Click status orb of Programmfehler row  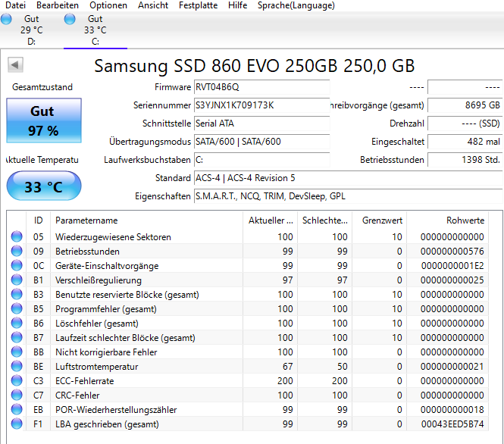(x=17, y=308)
